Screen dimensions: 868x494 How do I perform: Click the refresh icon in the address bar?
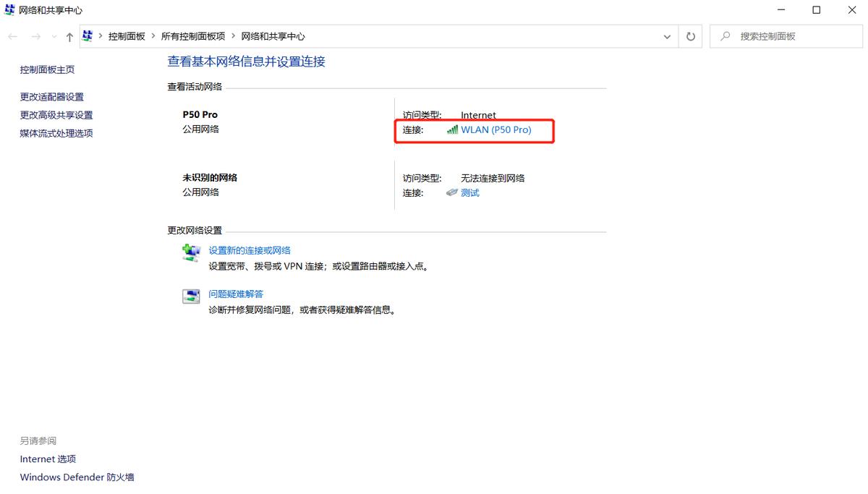click(690, 35)
